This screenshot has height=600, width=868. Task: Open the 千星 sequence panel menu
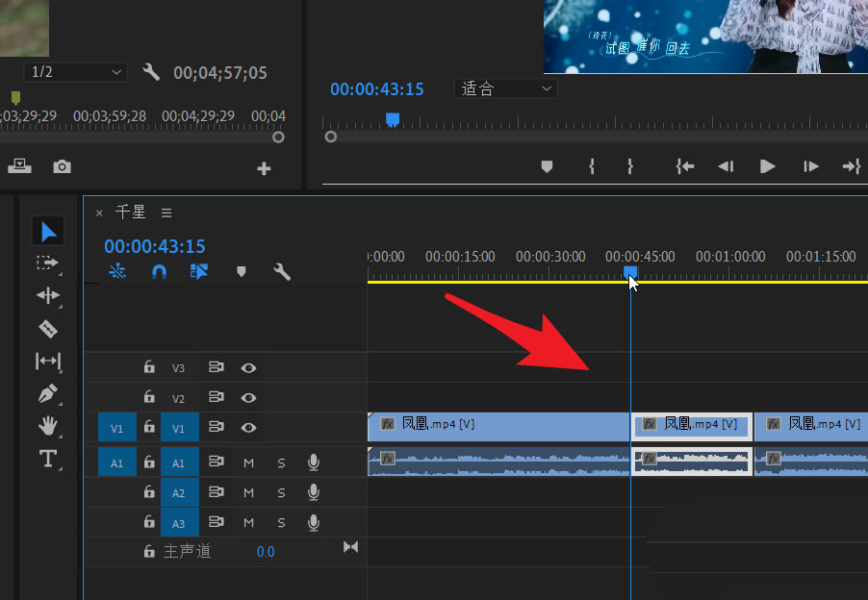tap(166, 212)
